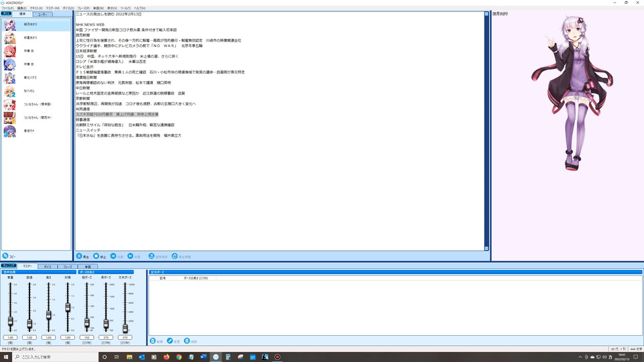Switch to the ユーザー voice tab
644x362 pixels.
[x=42, y=14]
